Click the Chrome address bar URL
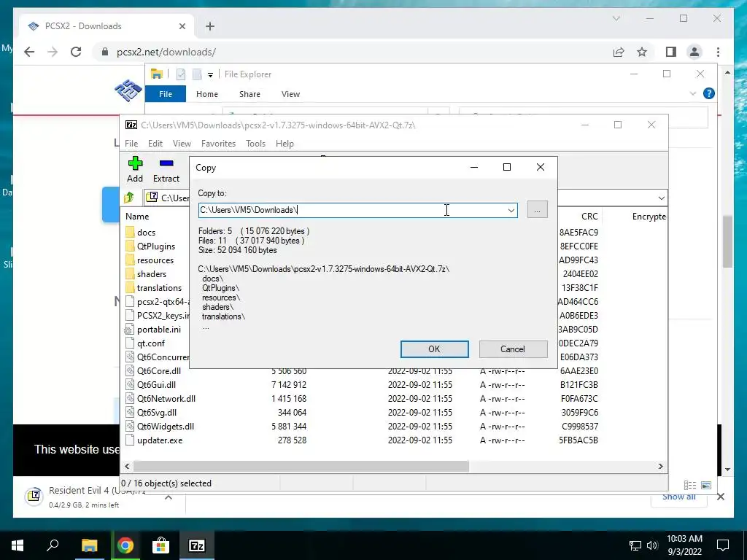The height and width of the screenshot is (560, 747). (x=166, y=52)
